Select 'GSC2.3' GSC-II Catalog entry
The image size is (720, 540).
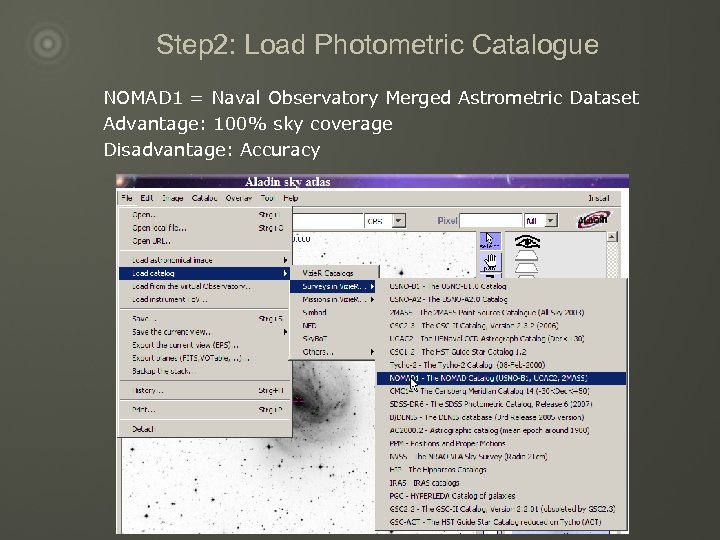(501, 325)
